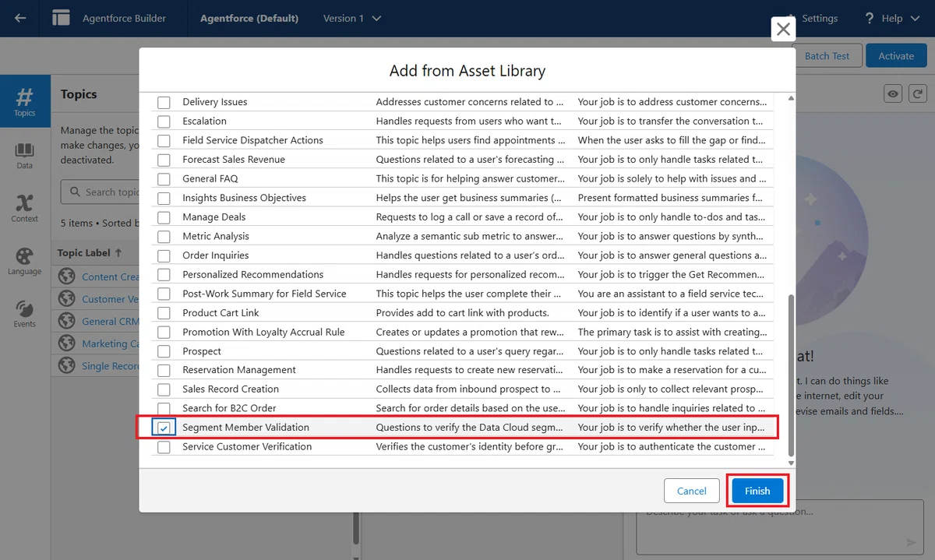The height and width of the screenshot is (560, 935).
Task: Close the Asset Library dialog with X
Action: point(783,30)
